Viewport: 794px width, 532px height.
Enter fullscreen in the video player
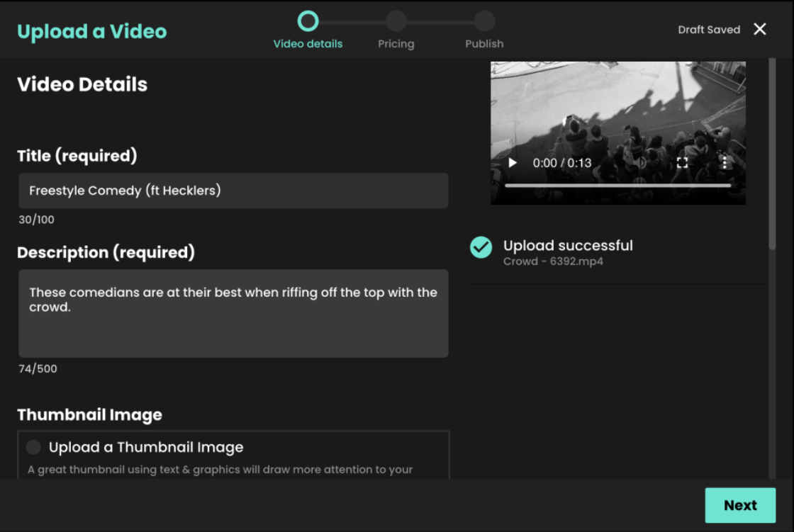point(682,162)
